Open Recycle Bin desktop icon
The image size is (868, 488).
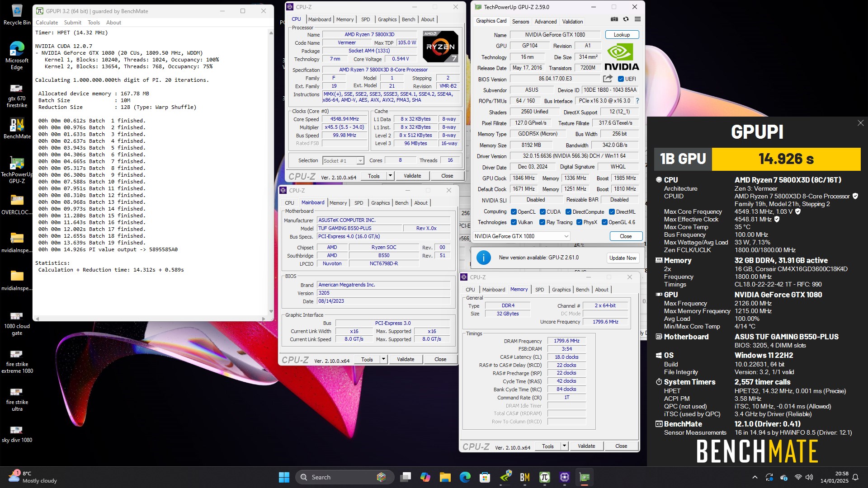point(17,14)
